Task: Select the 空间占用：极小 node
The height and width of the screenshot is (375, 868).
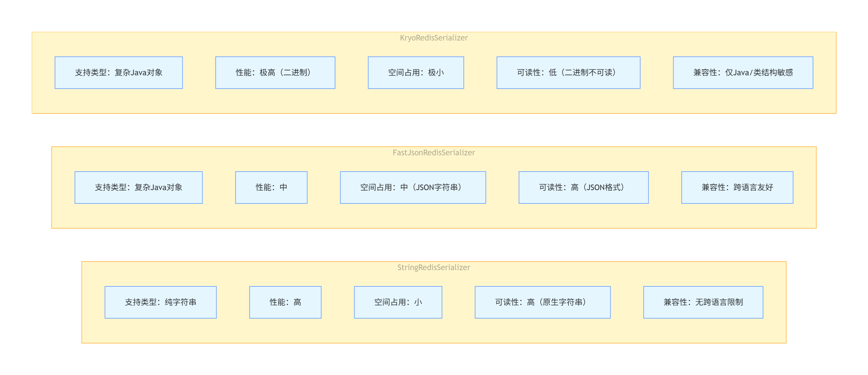Action: [x=416, y=72]
